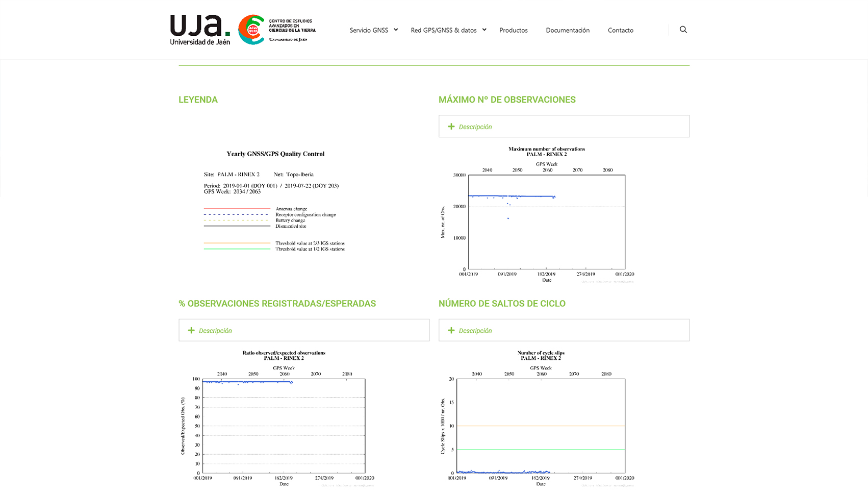Expand the Red GPS/GNSS & datos arrow

click(x=484, y=30)
